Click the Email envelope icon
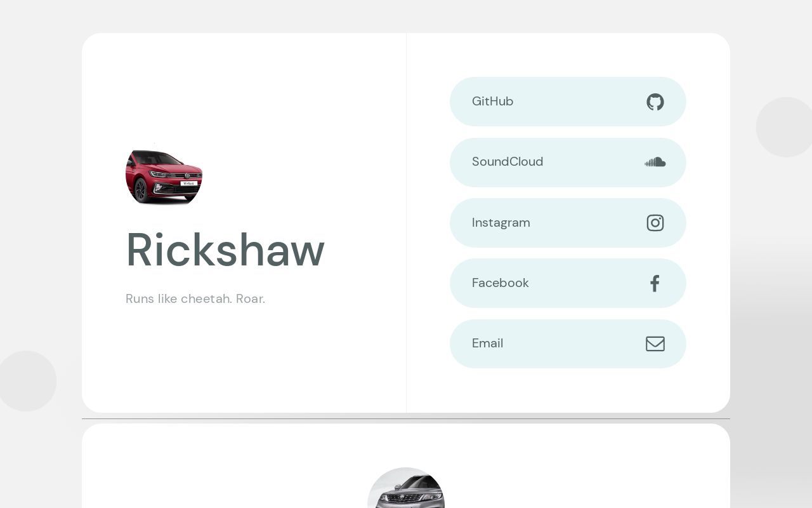 coord(655,344)
